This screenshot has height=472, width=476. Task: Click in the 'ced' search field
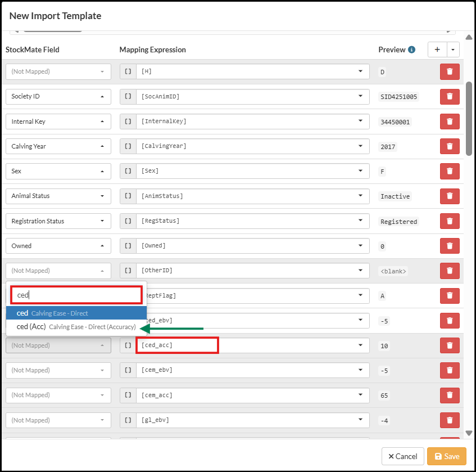[x=76, y=294]
